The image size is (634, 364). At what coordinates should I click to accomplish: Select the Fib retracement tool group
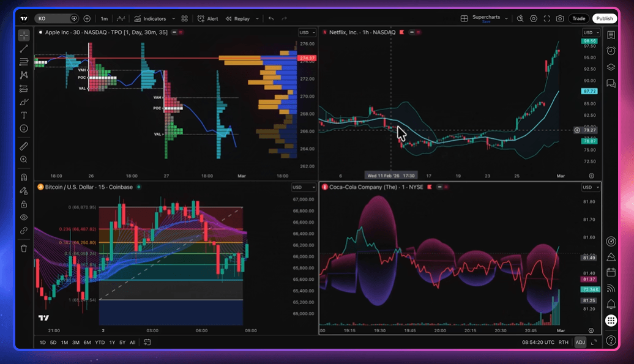24,62
